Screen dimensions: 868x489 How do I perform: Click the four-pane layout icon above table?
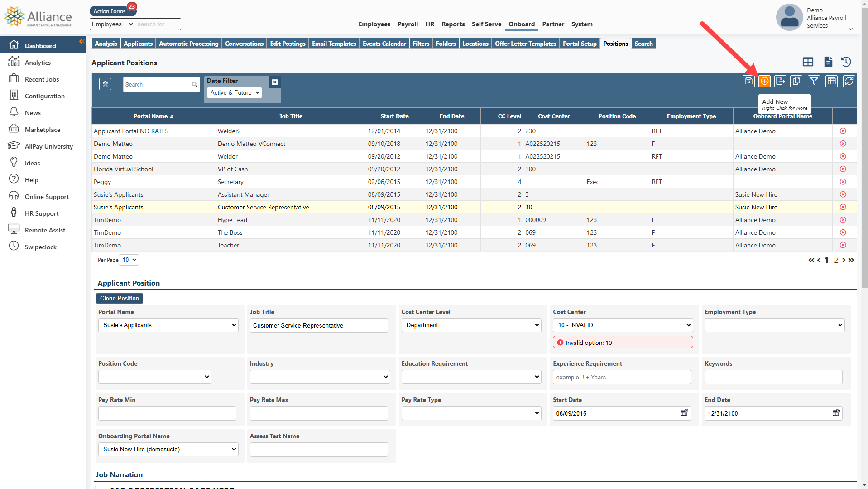point(808,62)
